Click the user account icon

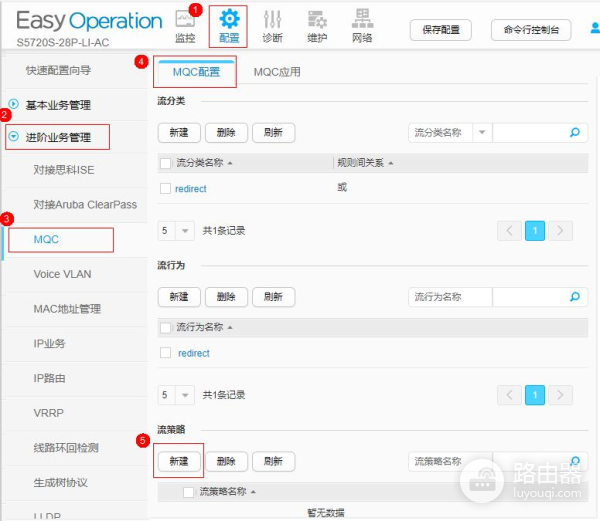595,28
